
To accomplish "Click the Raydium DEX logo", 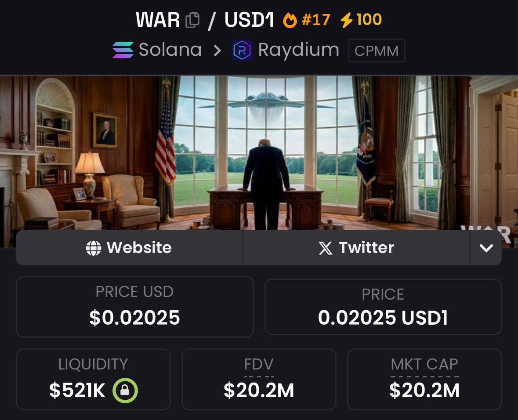I will point(242,50).
